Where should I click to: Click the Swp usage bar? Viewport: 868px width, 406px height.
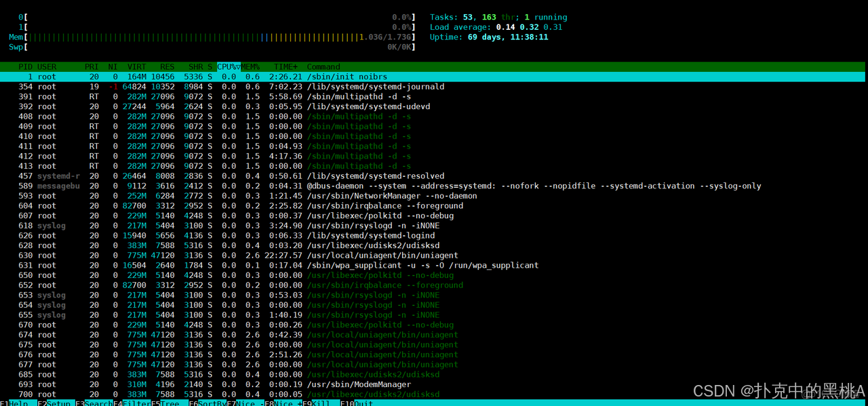pyautogui.click(x=212, y=47)
